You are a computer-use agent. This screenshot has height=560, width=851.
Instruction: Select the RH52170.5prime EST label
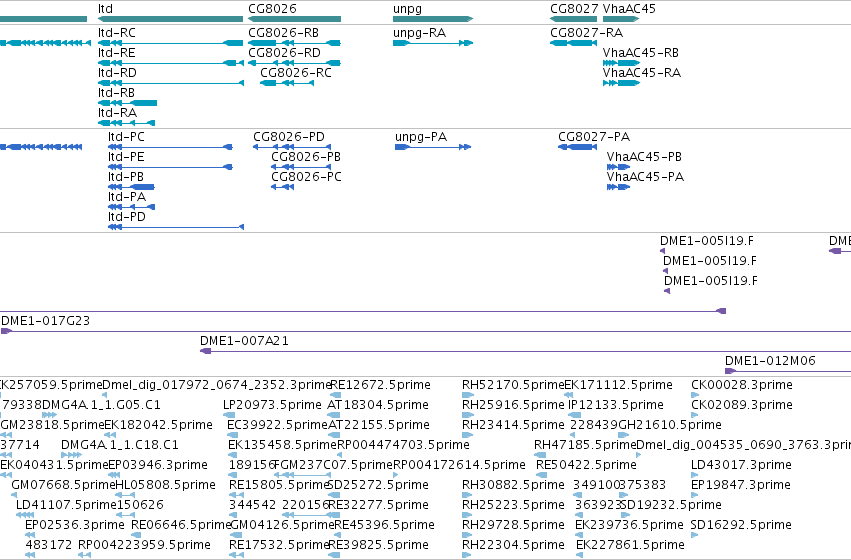[513, 385]
